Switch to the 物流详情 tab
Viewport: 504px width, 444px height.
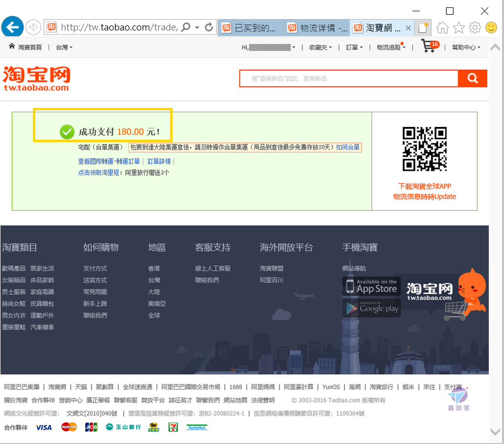pos(316,28)
